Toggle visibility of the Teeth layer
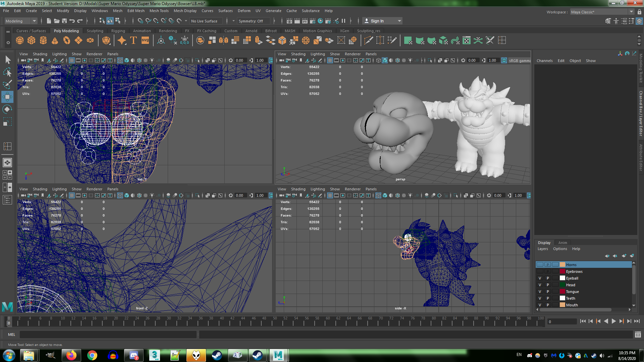Screen dimensions: 644x362 coord(540,298)
